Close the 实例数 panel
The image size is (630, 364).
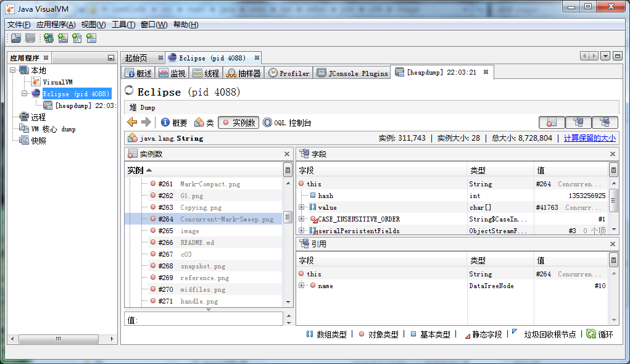coord(287,154)
